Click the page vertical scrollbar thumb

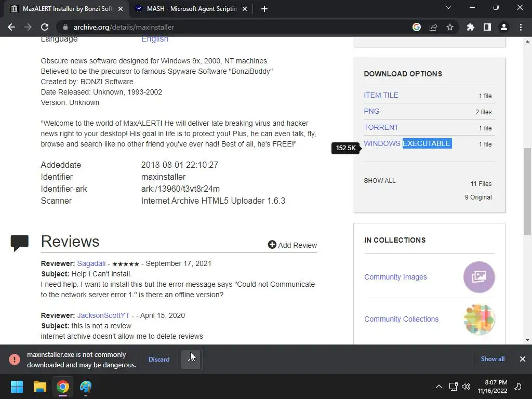coord(527,191)
